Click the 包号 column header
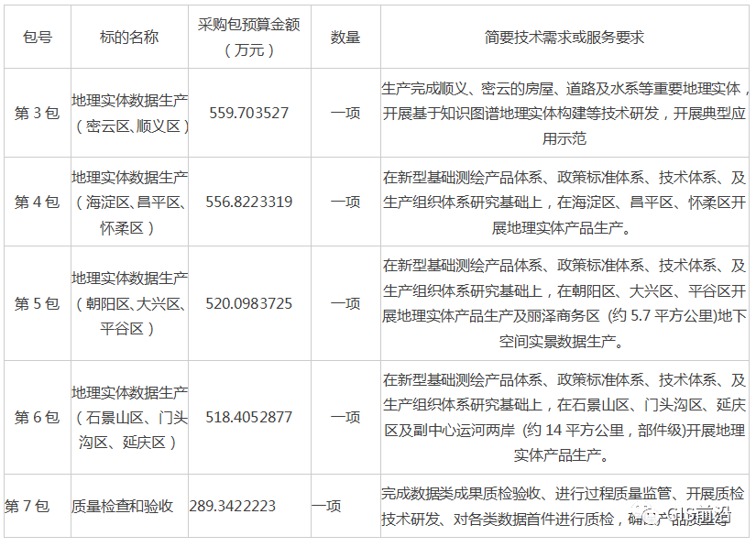 pyautogui.click(x=38, y=38)
